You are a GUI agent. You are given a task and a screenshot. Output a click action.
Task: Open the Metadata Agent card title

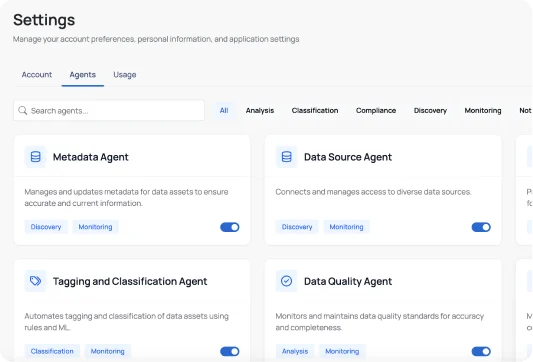coord(91,157)
